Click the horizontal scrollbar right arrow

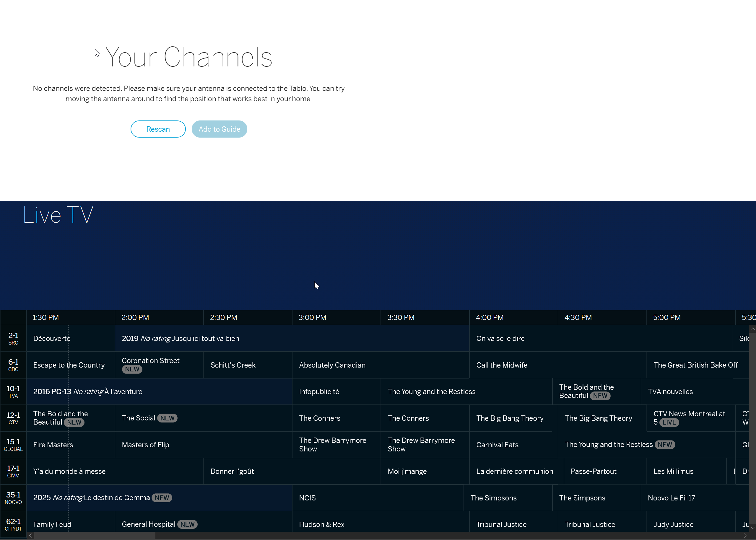pos(745,536)
